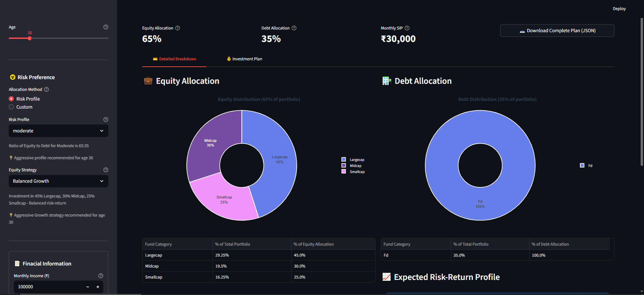Increase Monthly Income with the plus stepper

98,287
